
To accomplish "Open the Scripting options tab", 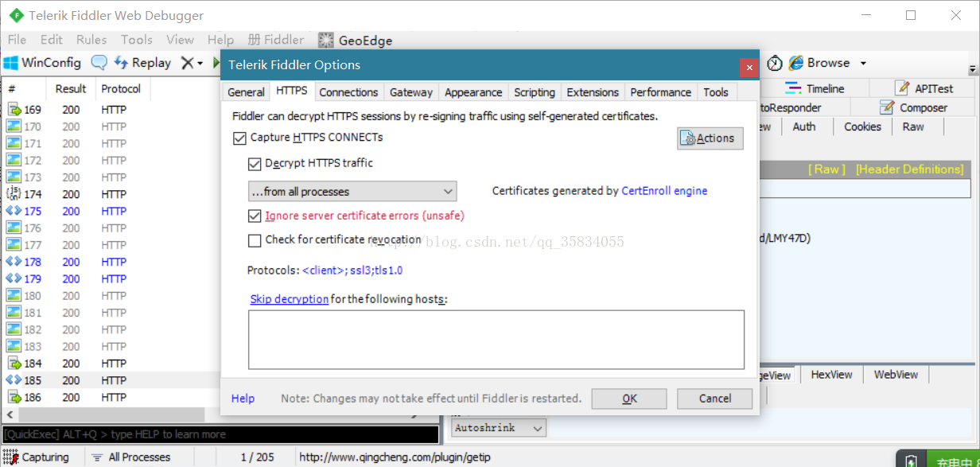I will pyautogui.click(x=535, y=92).
